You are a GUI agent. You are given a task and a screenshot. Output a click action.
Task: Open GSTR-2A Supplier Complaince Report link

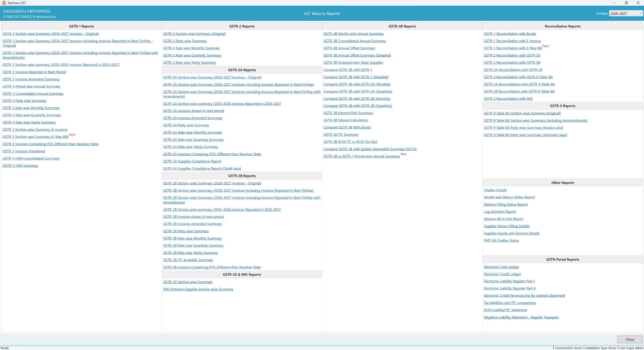pyautogui.click(x=192, y=161)
